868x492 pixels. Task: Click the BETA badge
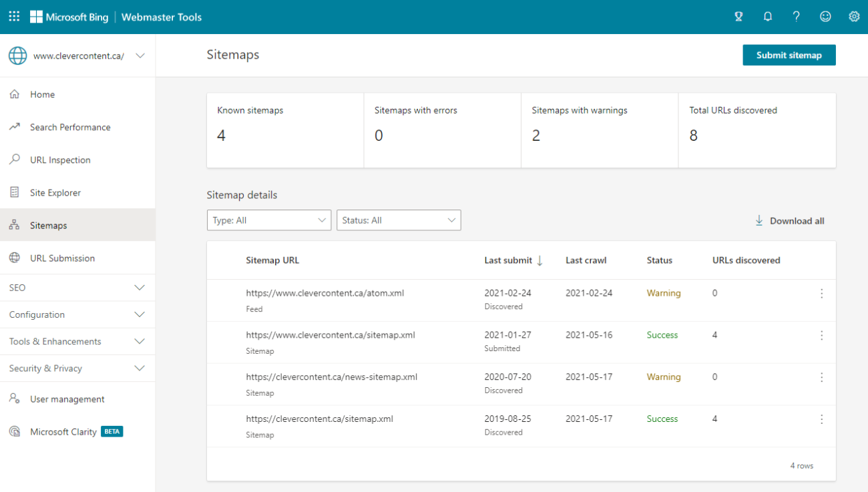112,431
